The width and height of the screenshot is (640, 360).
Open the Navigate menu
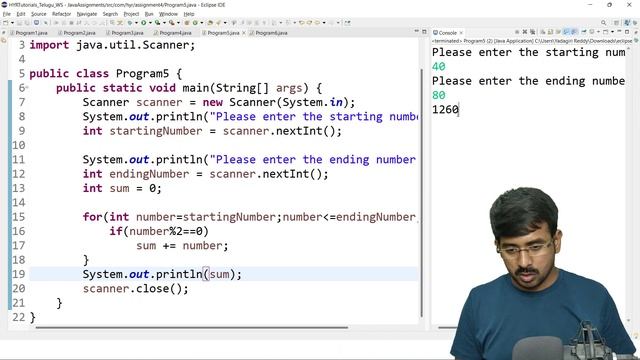[87, 14]
